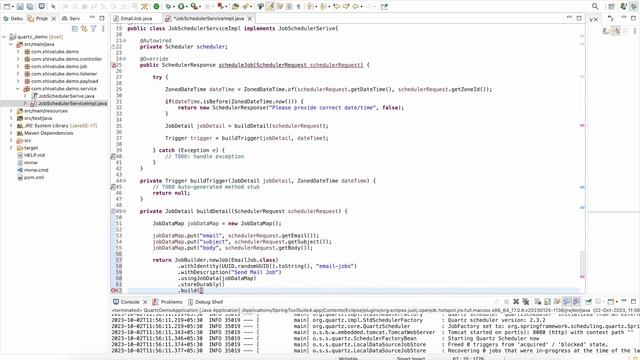Select the Console tab
The width and height of the screenshot is (640, 360).
[127, 302]
